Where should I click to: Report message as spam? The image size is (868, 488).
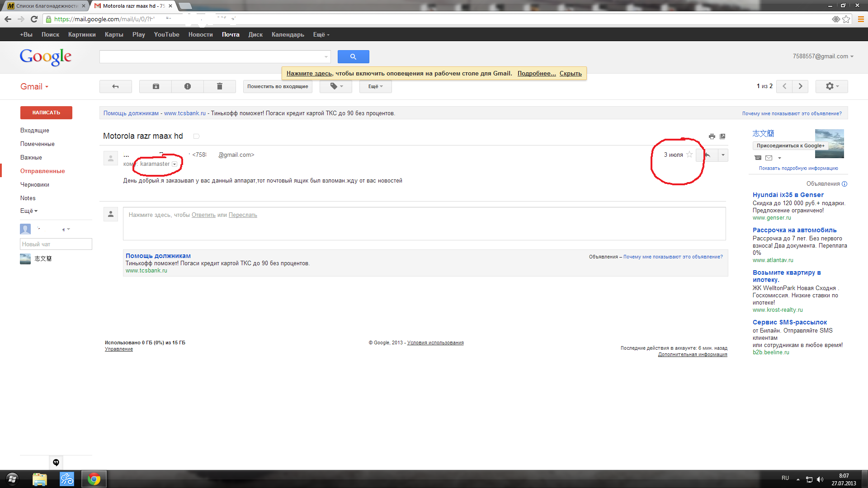[x=188, y=86]
